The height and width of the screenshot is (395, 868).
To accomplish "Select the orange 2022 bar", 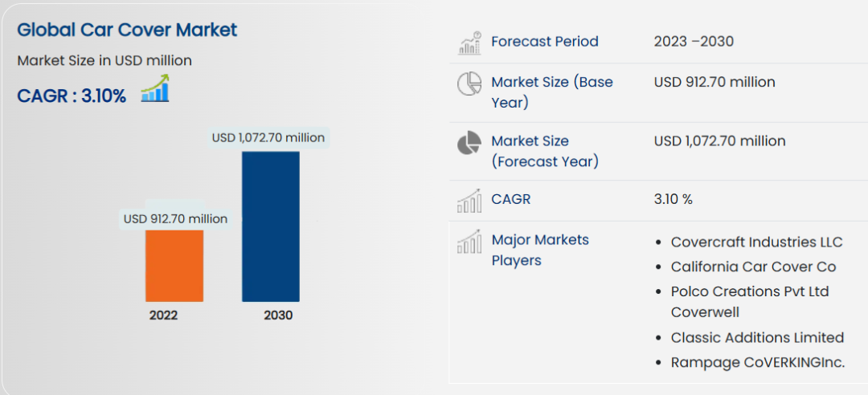I will (174, 265).
